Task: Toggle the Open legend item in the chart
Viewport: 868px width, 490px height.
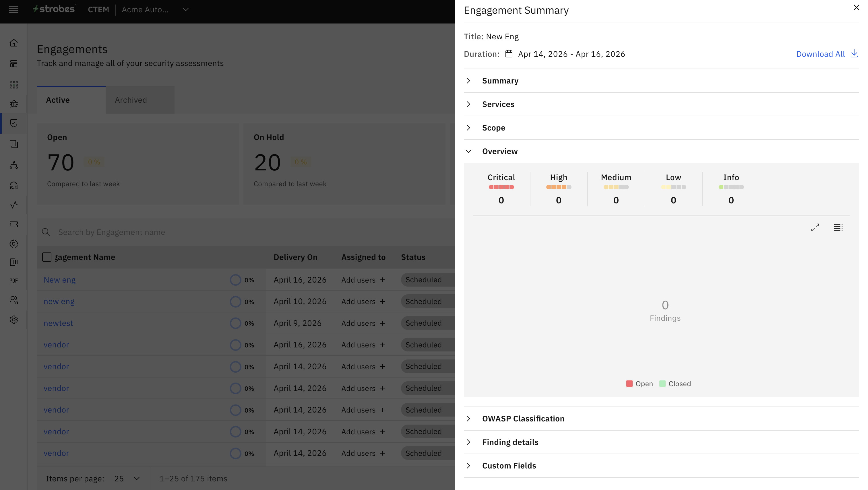Action: [x=639, y=384]
